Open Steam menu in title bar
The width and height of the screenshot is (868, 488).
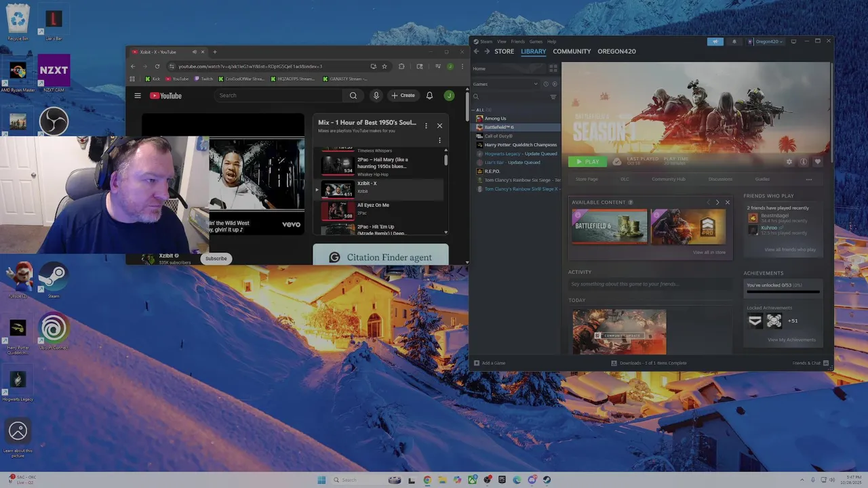tap(486, 41)
